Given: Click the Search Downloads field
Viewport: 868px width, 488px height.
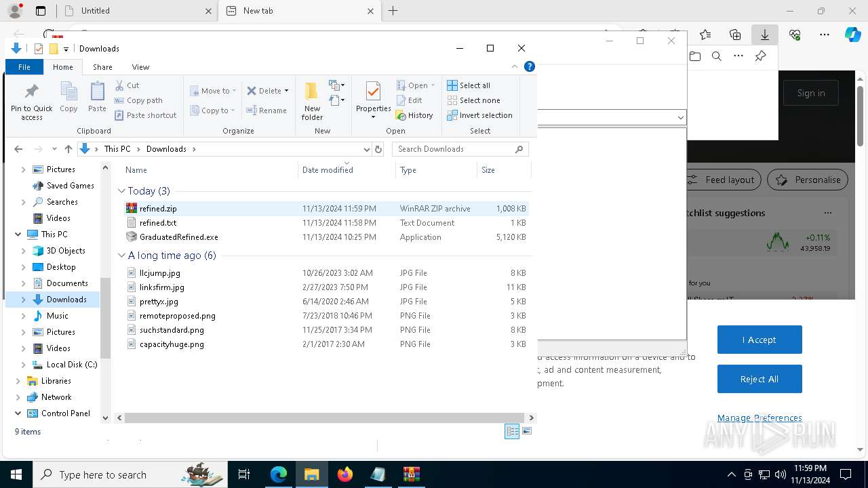Looking at the screenshot, I should coord(460,149).
